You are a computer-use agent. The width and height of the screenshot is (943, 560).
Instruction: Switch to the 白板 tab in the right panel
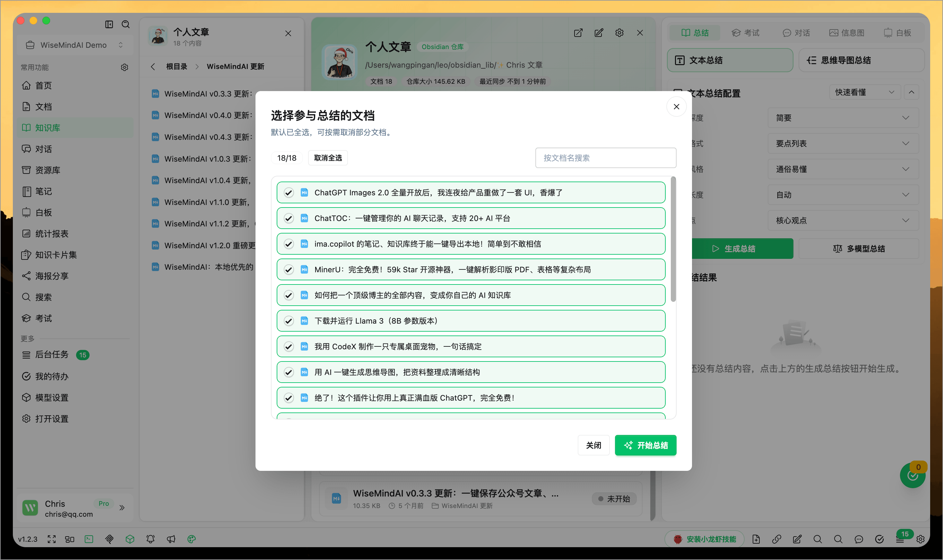(897, 33)
